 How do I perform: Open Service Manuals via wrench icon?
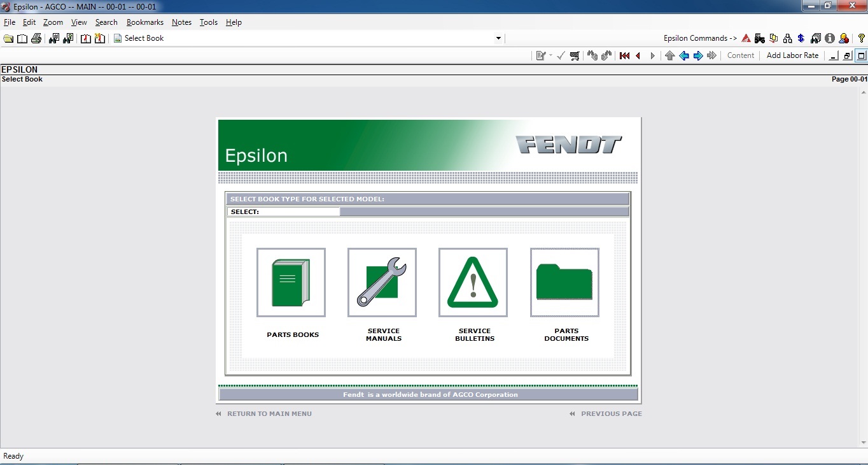pyautogui.click(x=382, y=282)
